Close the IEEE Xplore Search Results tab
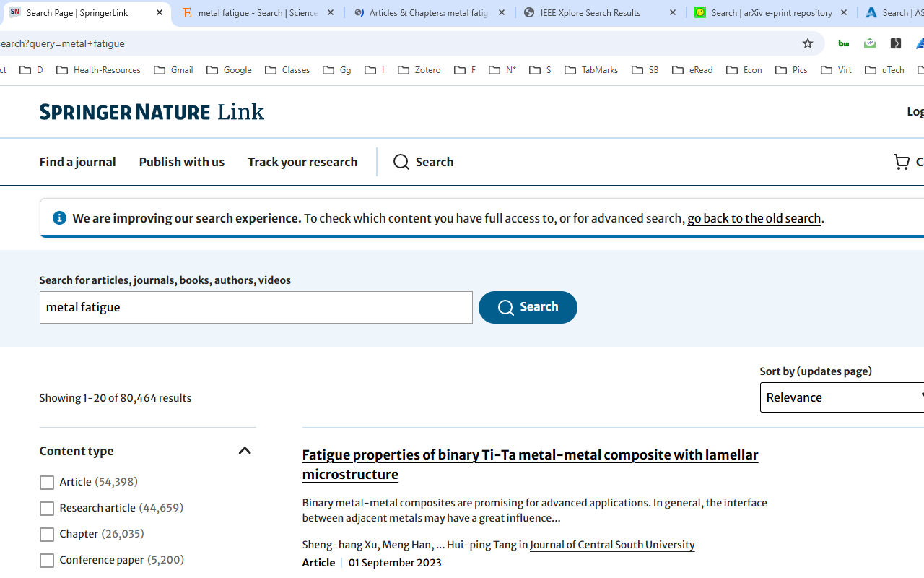924x578 pixels. pos(673,12)
